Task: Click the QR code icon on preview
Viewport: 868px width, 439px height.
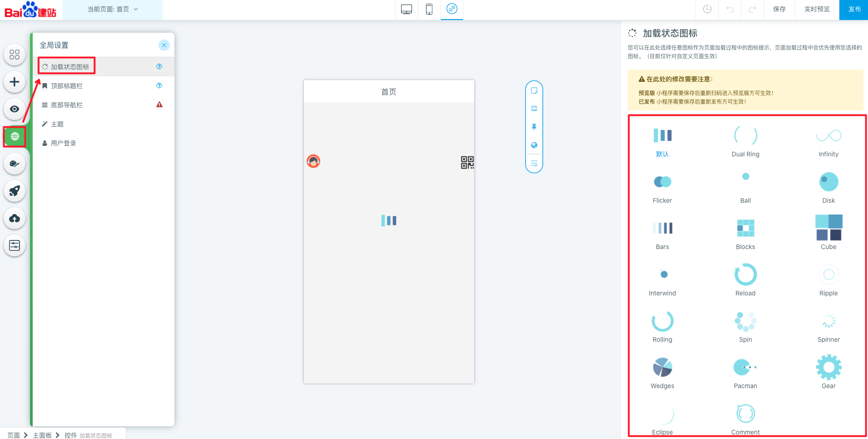Action: tap(467, 162)
